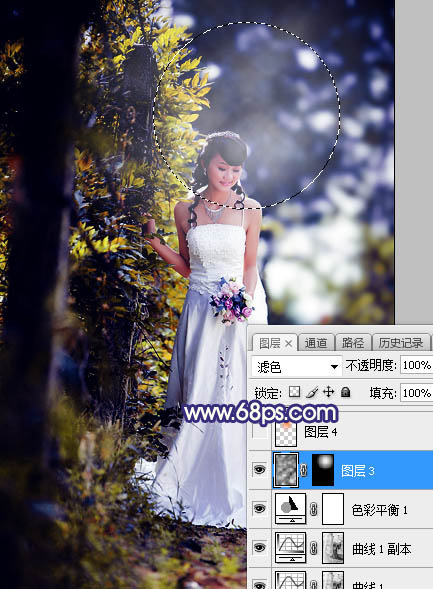Hide the 曲线 1 副本 layer

[x=259, y=547]
